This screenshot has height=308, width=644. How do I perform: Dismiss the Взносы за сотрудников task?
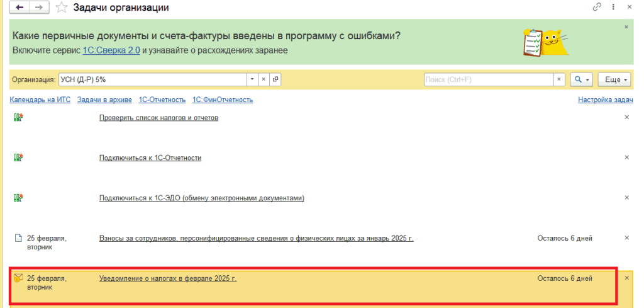(627, 237)
